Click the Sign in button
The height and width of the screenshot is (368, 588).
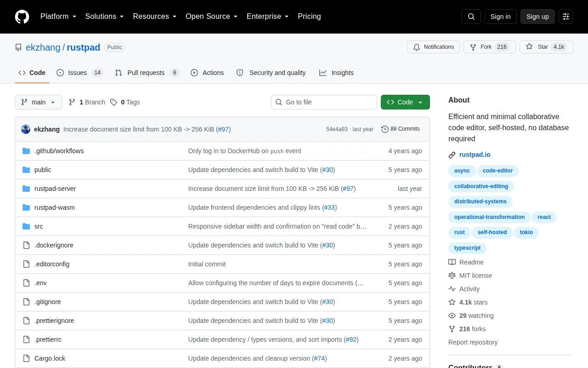[x=500, y=17]
